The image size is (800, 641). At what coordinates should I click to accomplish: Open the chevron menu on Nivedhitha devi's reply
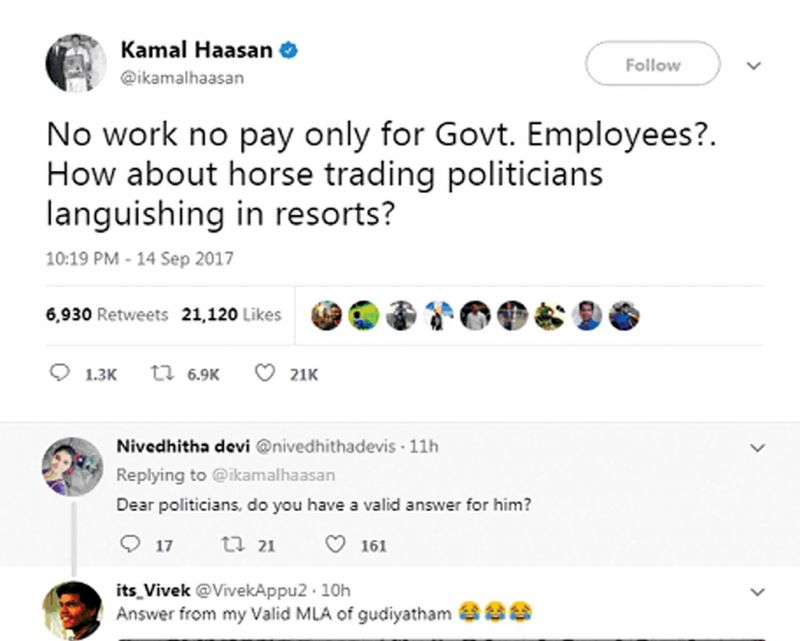click(x=758, y=448)
